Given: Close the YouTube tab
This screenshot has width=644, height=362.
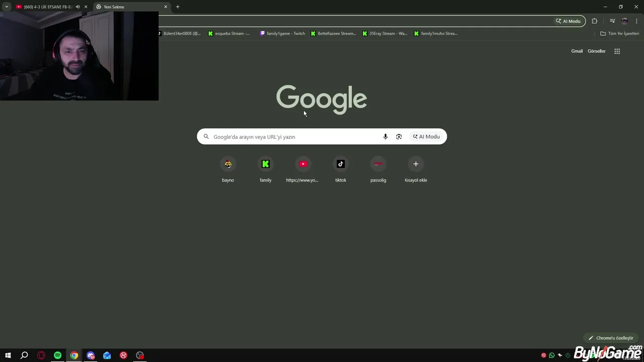Looking at the screenshot, I should pos(86,7).
